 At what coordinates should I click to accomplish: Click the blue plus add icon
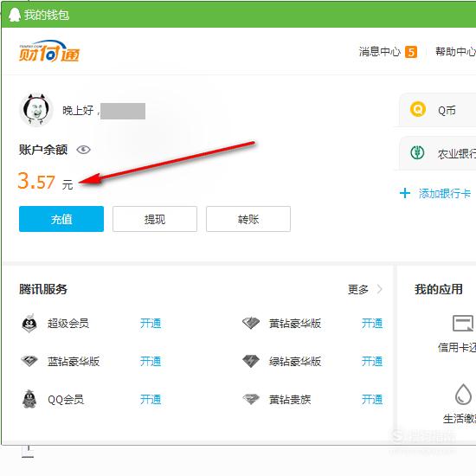(405, 193)
